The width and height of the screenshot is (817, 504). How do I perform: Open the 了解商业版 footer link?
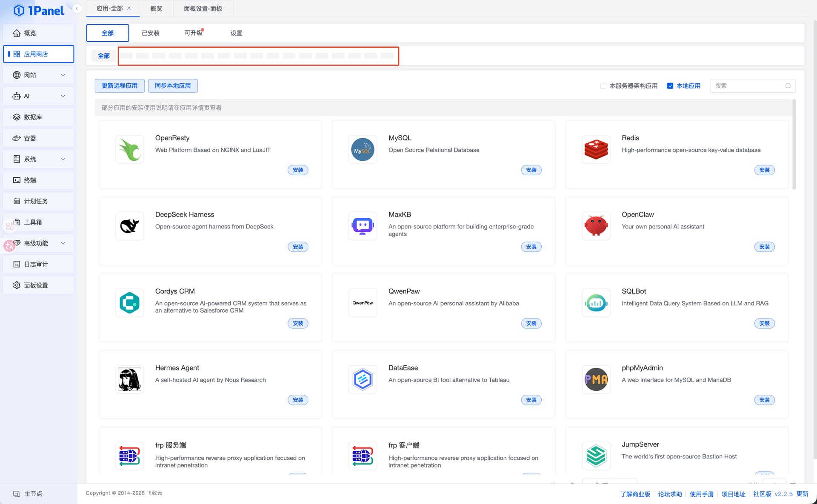[635, 494]
